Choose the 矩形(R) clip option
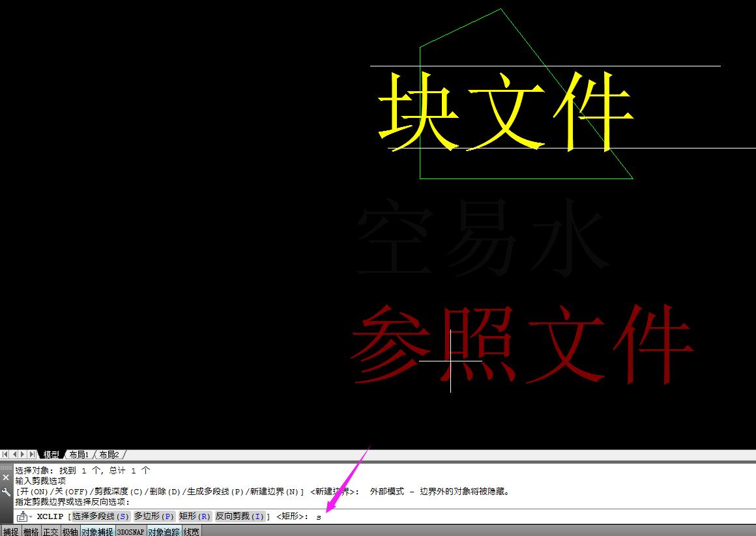The height and width of the screenshot is (536, 756). (195, 516)
